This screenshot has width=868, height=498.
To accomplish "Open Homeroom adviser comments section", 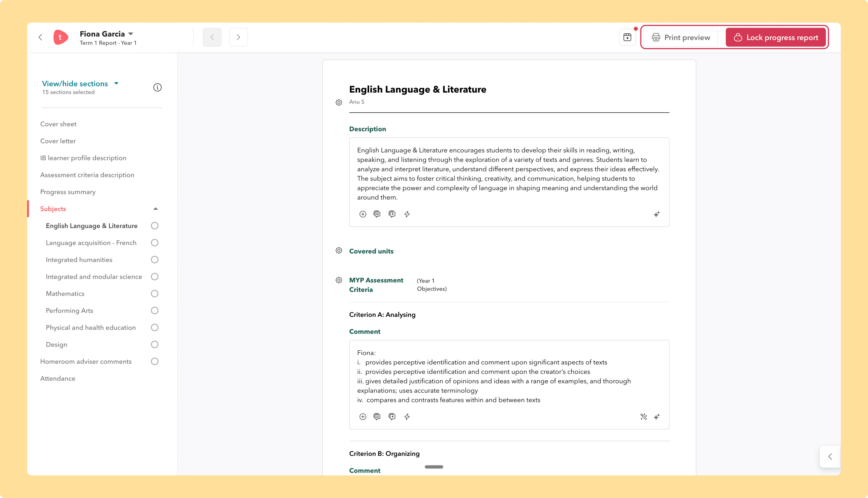I will [x=86, y=361].
